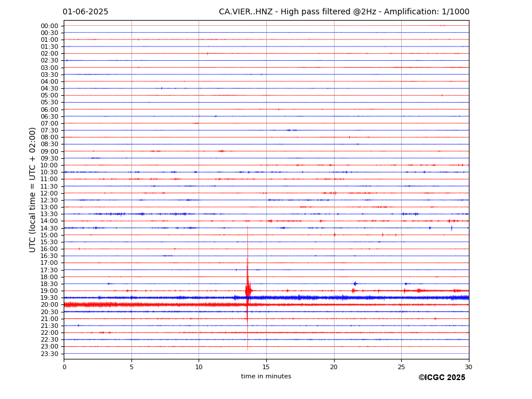This screenshot has width=532, height=399.
Task: Select the 18:30 time row label
Action: (49, 284)
